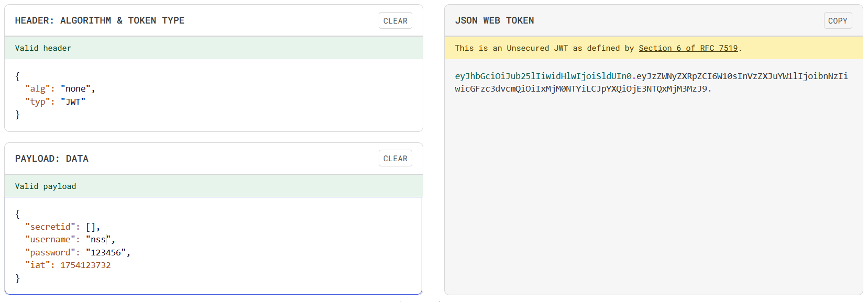Clear the header algorithm and token type
868x302 pixels.
click(395, 21)
